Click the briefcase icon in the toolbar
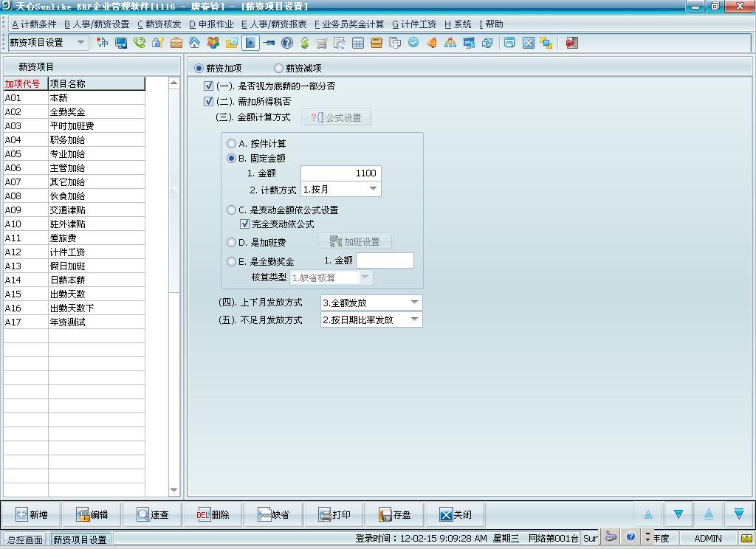The width and height of the screenshot is (756, 549). [176, 43]
